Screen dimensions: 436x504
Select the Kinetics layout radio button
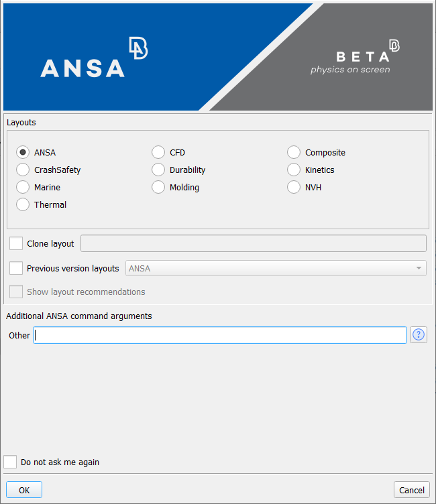click(294, 170)
